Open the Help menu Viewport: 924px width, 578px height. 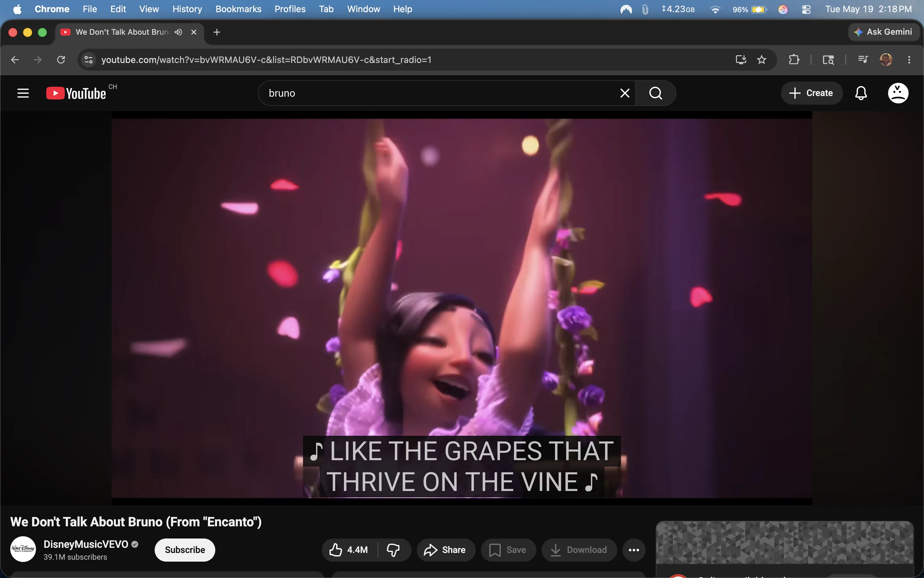[403, 9]
